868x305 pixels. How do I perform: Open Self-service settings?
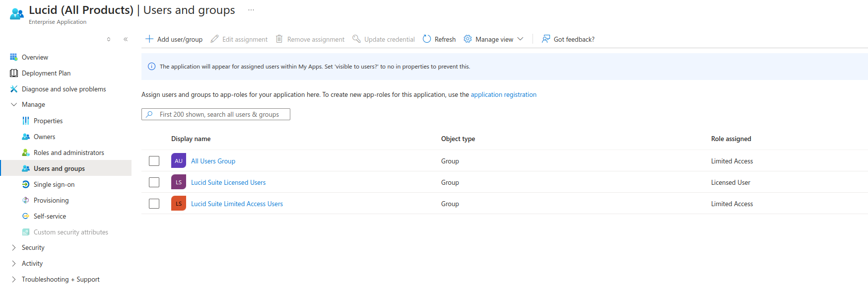pyautogui.click(x=50, y=216)
